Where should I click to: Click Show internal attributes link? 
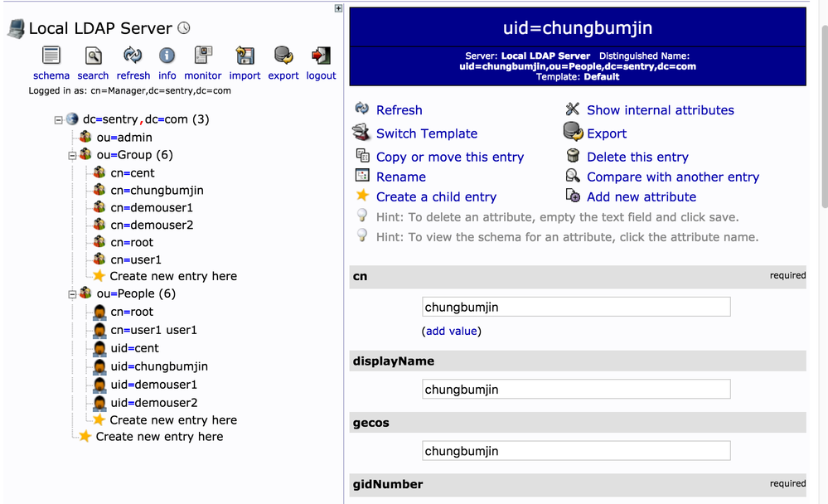[661, 110]
